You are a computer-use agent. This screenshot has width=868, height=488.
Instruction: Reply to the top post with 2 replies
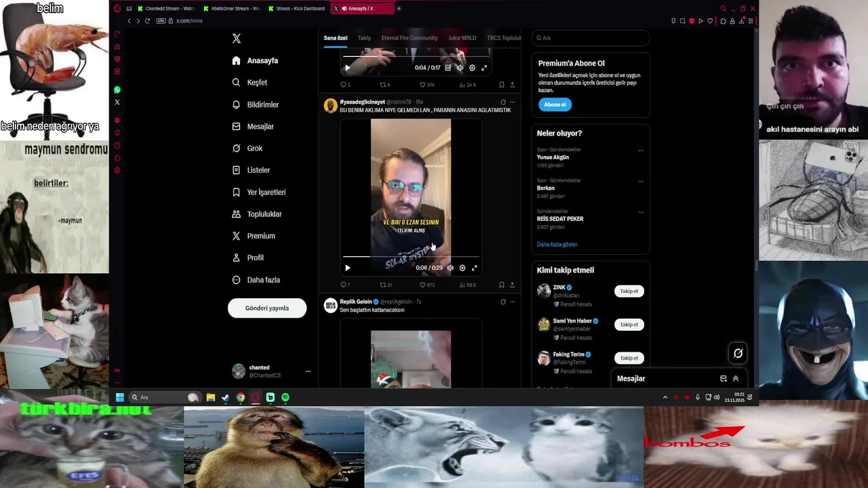(344, 85)
